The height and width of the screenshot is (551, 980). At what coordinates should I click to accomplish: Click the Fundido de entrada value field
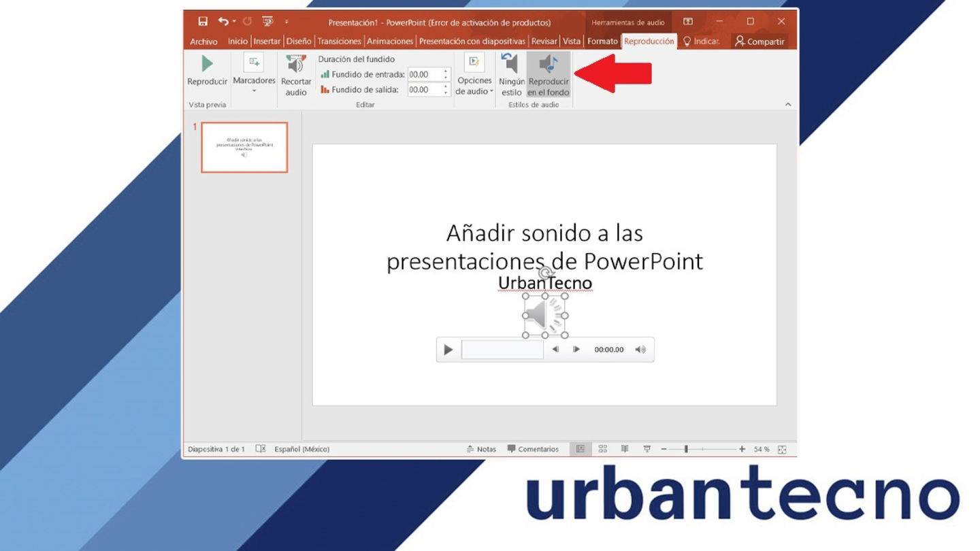[x=424, y=75]
